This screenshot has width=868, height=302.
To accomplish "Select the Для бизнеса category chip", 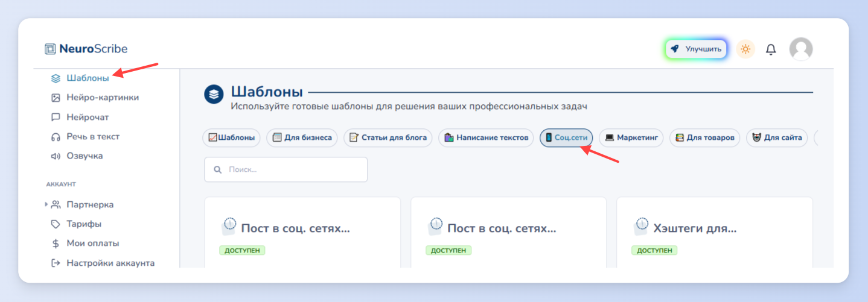I will [x=302, y=137].
